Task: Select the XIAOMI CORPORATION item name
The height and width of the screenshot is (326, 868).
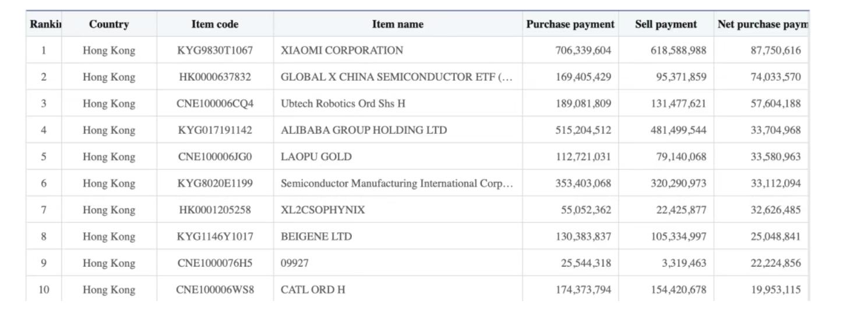Action: point(342,51)
